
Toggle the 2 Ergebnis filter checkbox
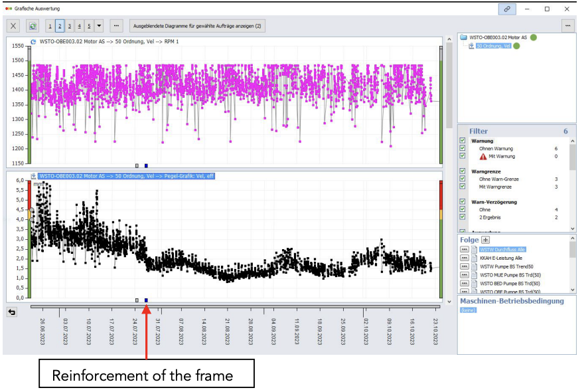(463, 217)
